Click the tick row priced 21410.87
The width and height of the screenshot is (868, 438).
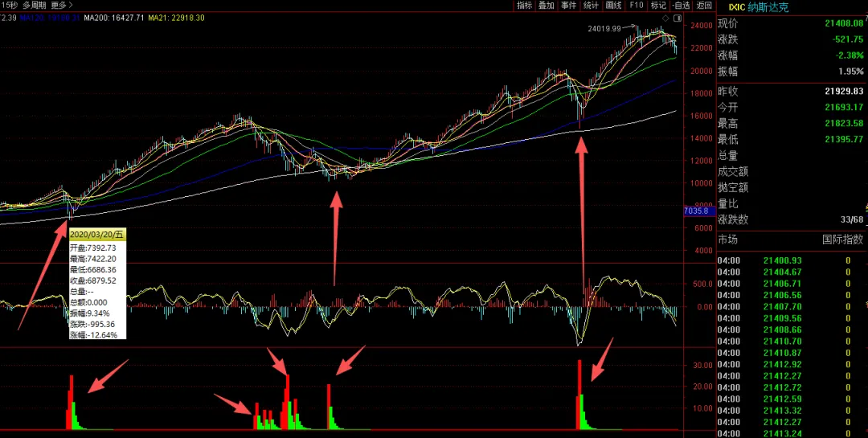tap(791, 353)
